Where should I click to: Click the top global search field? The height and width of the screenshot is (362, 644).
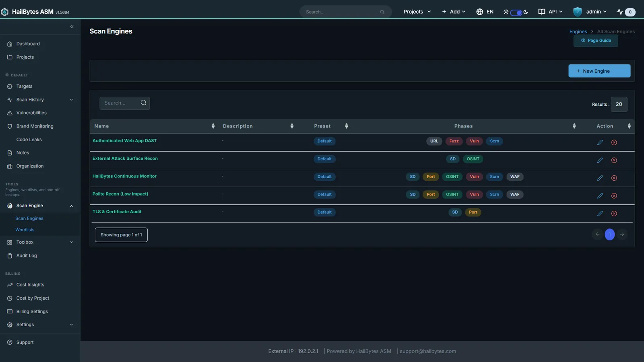[x=345, y=12]
